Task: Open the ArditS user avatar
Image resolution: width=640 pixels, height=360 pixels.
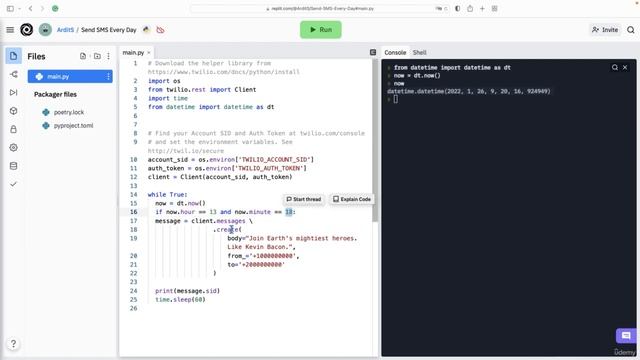Action: (x=45, y=30)
